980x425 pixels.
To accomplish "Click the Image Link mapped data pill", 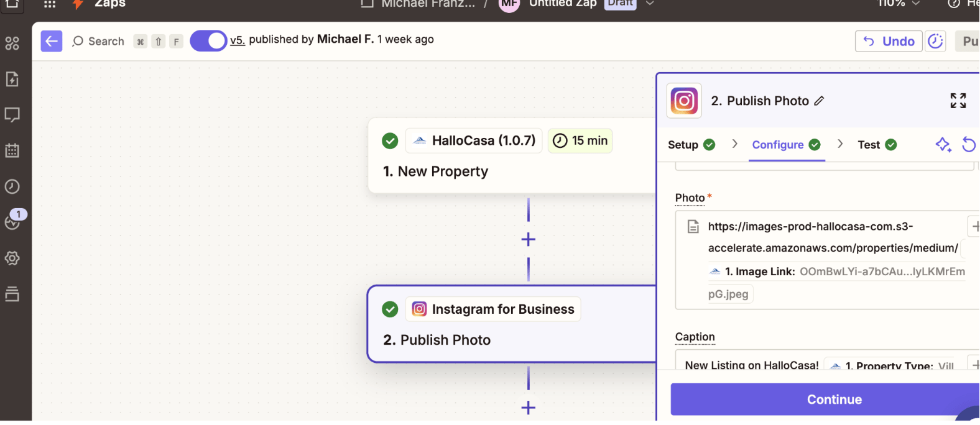I will pyautogui.click(x=837, y=272).
